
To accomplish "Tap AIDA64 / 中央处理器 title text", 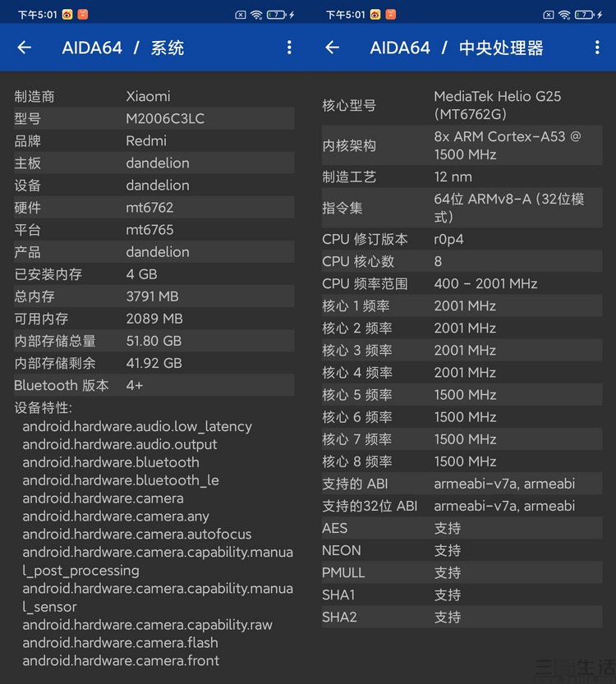I will coord(457,48).
